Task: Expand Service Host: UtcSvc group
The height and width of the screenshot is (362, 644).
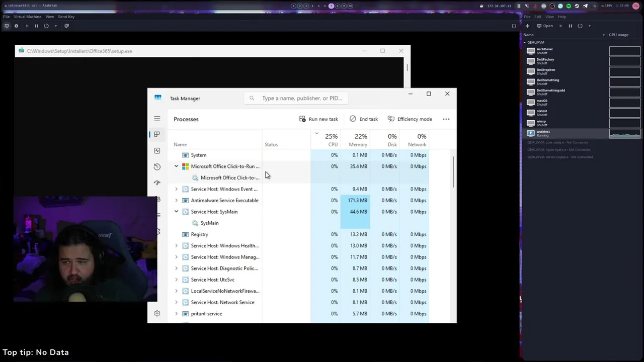Action: click(176, 280)
